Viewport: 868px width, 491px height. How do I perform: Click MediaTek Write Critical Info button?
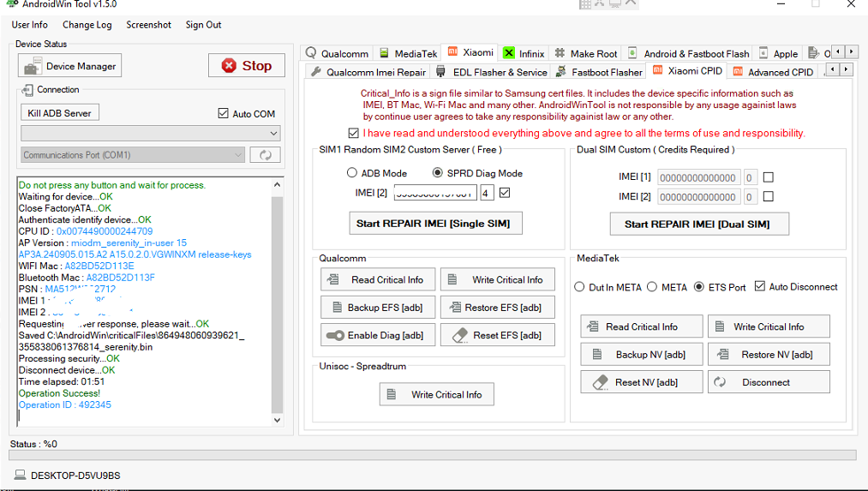point(769,326)
